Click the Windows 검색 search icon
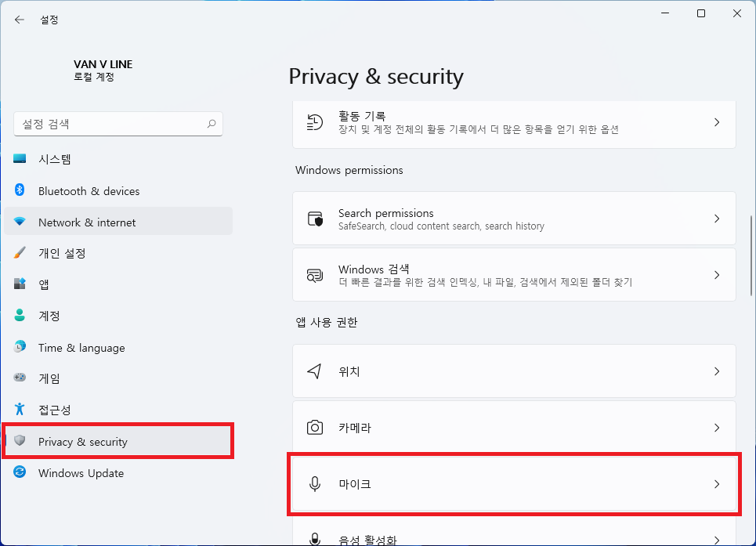Viewport: 756px width, 546px height. click(315, 275)
